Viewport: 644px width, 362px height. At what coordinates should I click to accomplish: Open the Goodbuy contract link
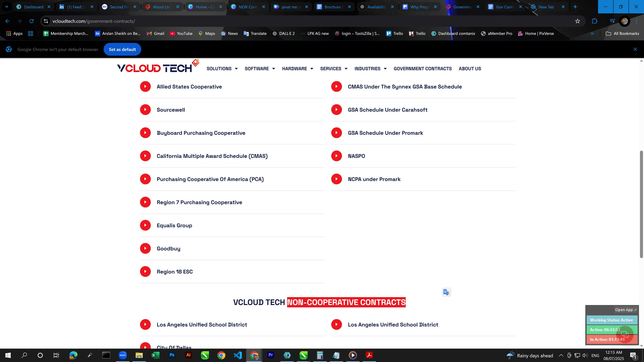168,249
